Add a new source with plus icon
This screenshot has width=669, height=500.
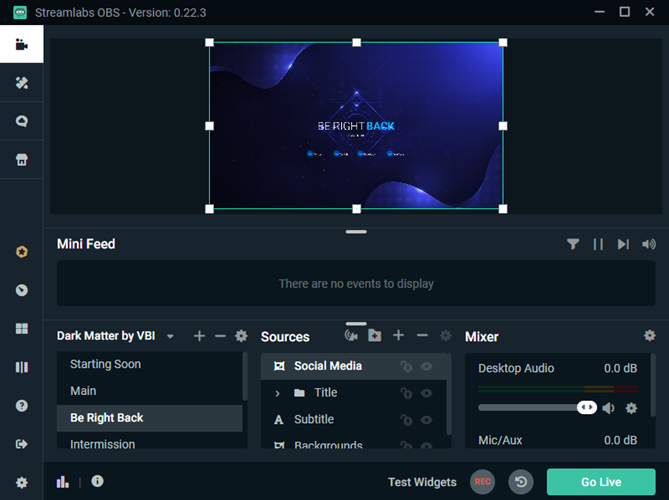[398, 335]
